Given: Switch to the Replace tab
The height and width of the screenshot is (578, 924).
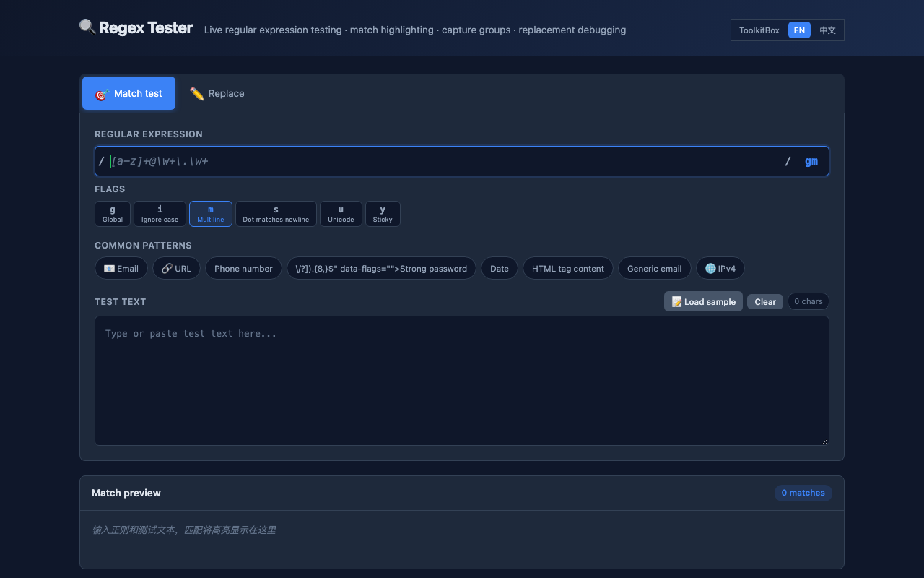Looking at the screenshot, I should (217, 93).
